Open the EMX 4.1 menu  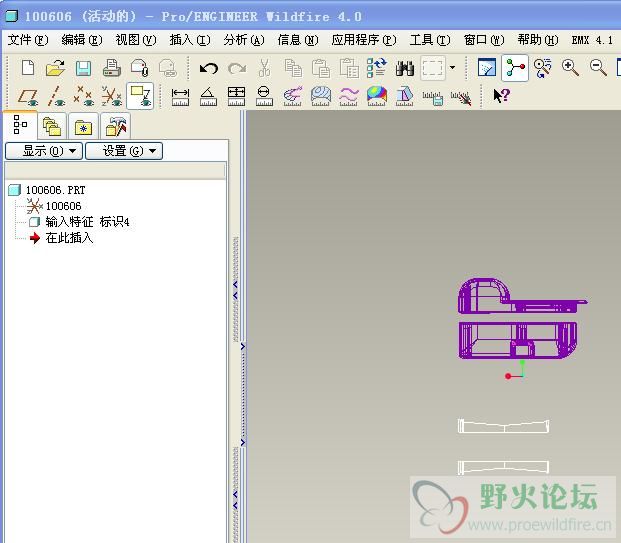click(x=592, y=40)
